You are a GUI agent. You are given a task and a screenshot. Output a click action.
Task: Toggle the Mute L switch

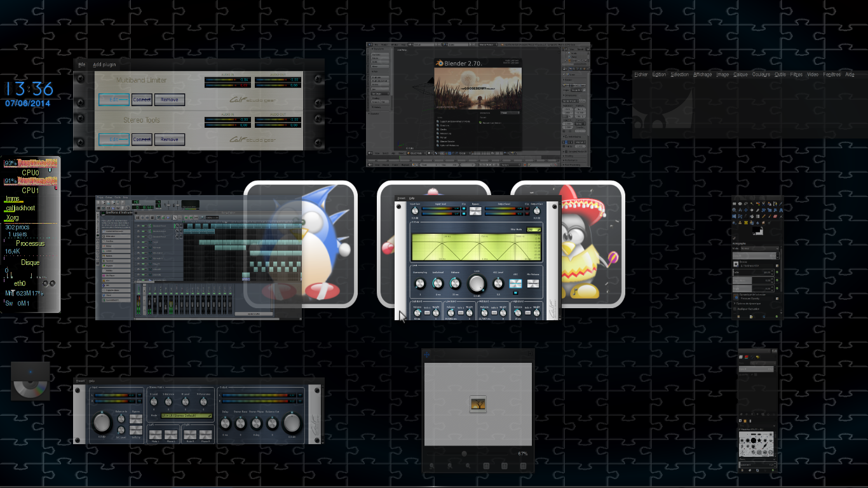point(155,435)
